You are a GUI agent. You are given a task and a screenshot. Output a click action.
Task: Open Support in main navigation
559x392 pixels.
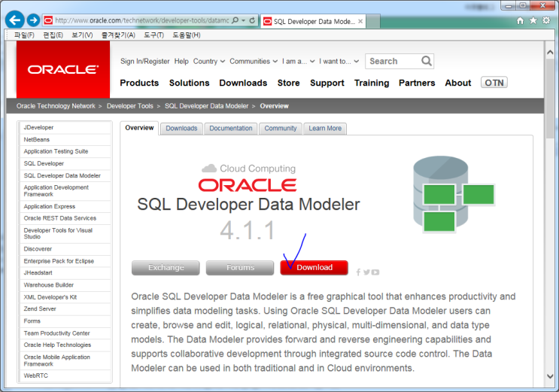[327, 83]
